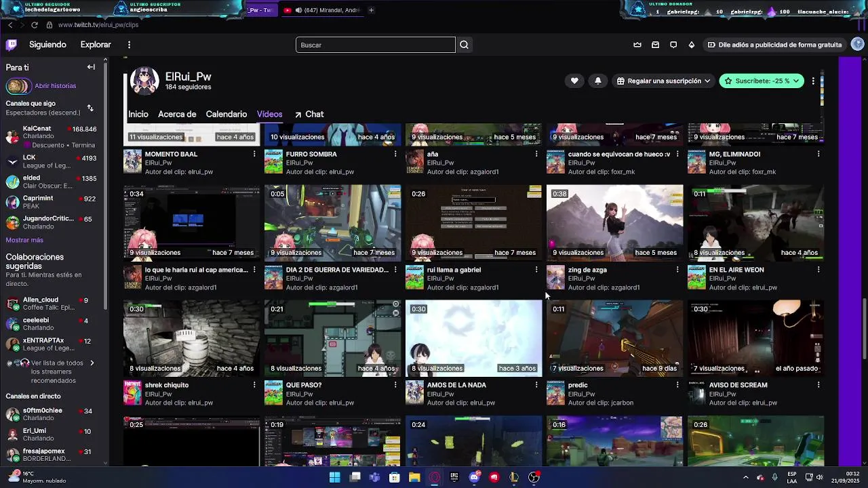Viewport: 868px width, 488px height.
Task: Play the shrek chiquito clip thumbnail
Action: 191,338
